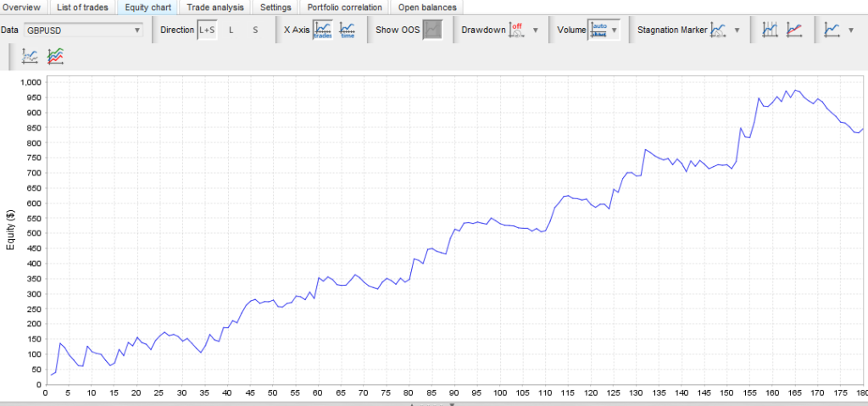Select L+S direction
868x406 pixels.
pyautogui.click(x=206, y=30)
